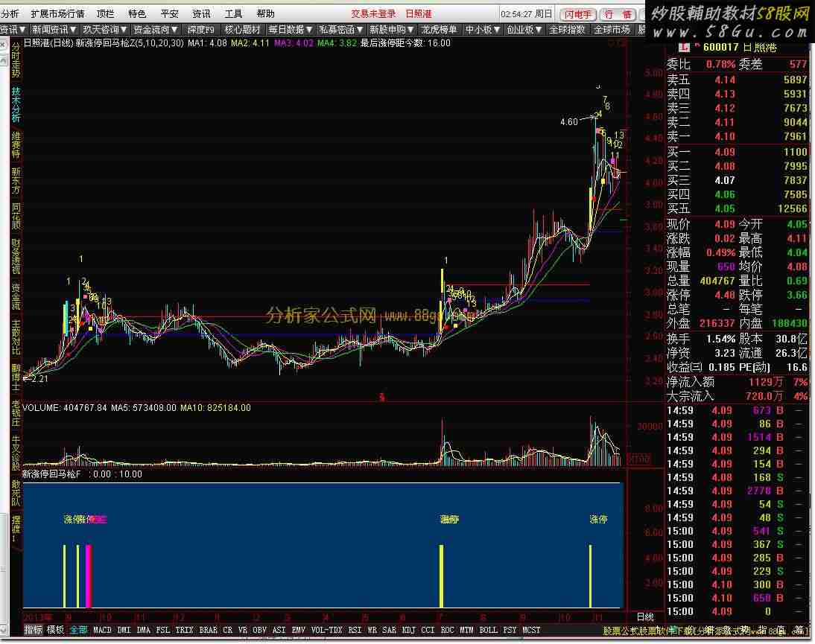Click the 日线 period label below chart

[x=645, y=617]
